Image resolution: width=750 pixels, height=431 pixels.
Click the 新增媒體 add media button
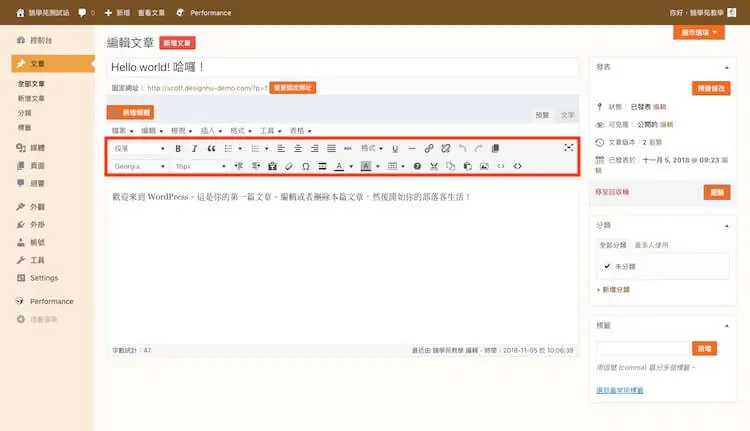(130, 112)
